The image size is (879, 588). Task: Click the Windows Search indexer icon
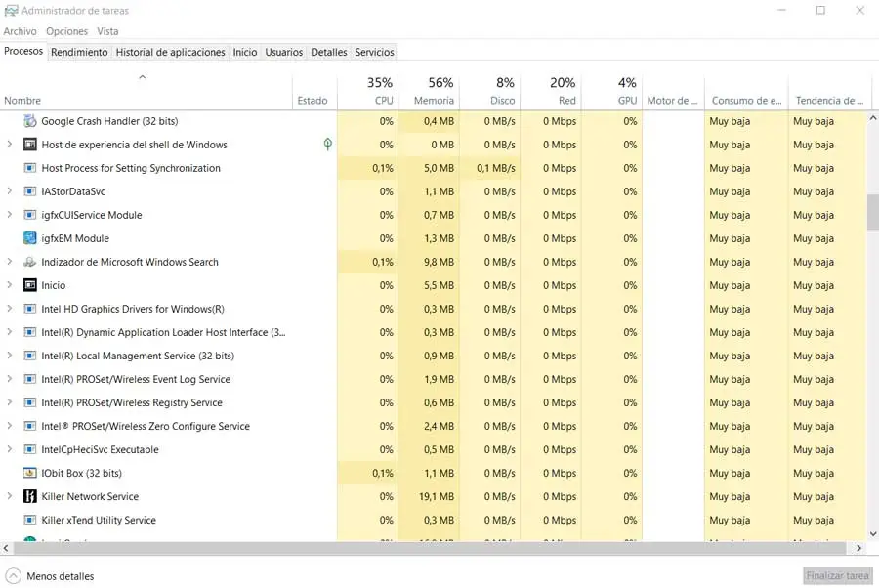pos(29,262)
